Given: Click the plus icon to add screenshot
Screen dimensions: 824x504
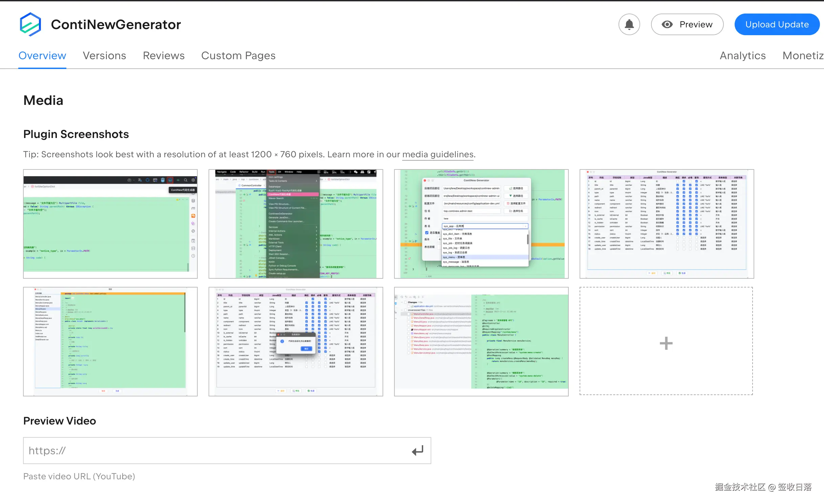Looking at the screenshot, I should (666, 343).
